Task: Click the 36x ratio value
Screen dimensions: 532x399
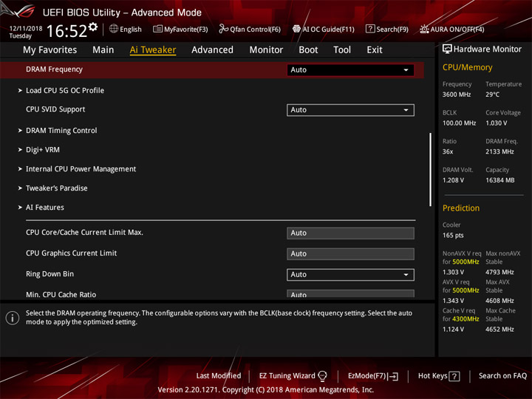Action: (x=448, y=151)
